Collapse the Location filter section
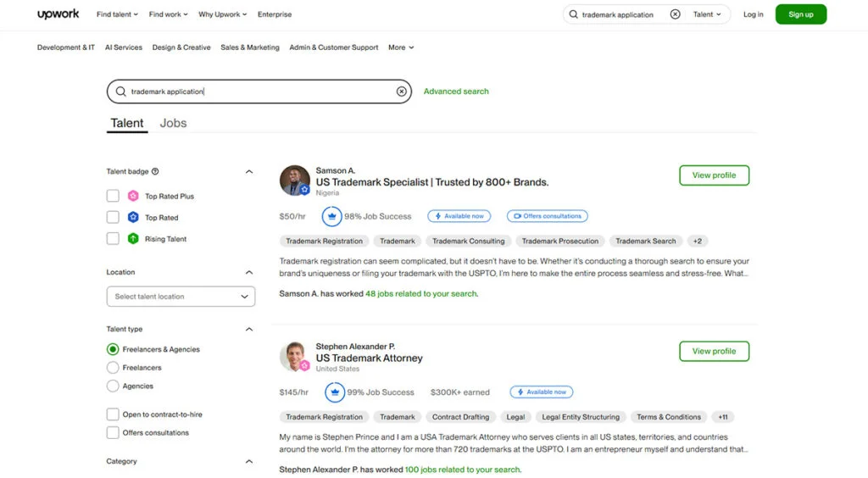868x478 pixels. (x=249, y=272)
